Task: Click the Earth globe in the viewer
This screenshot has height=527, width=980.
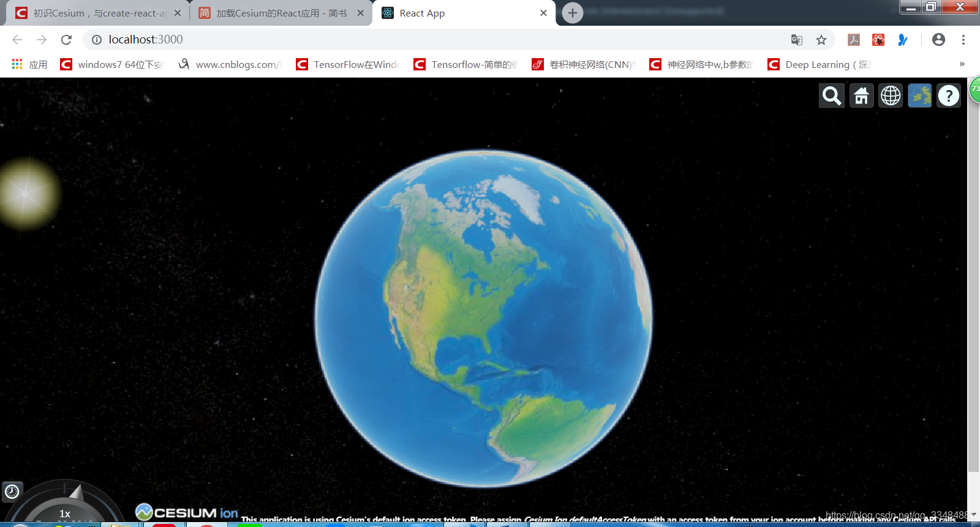Action: click(483, 318)
